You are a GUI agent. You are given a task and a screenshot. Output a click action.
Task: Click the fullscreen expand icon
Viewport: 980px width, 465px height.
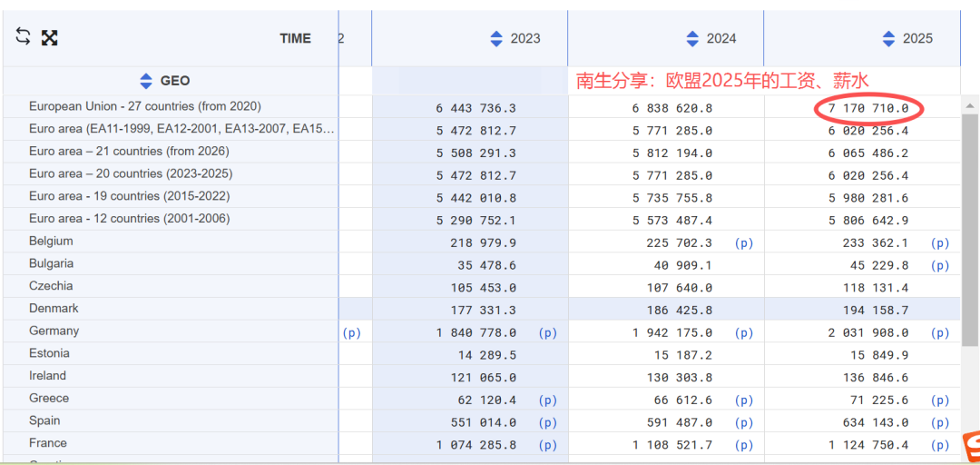click(50, 37)
